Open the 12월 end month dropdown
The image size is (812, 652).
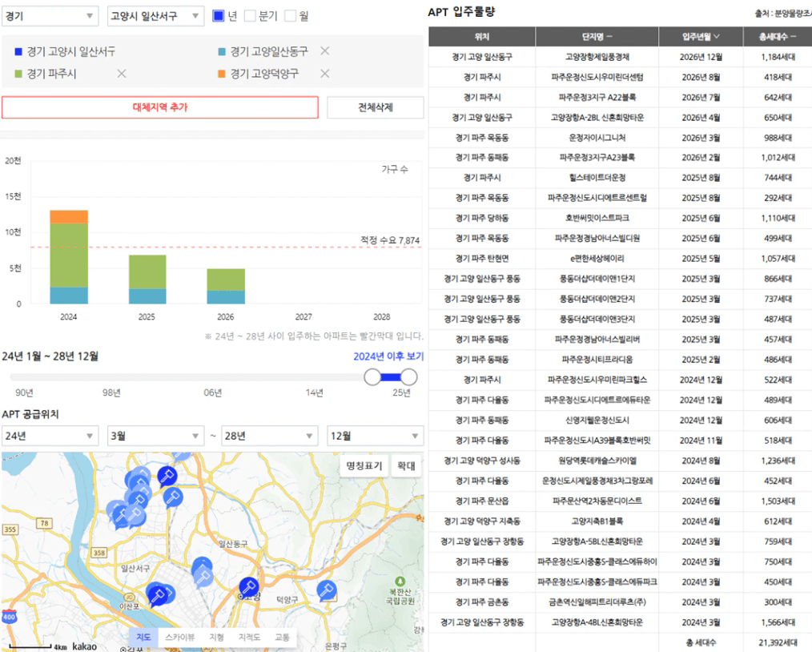click(376, 436)
